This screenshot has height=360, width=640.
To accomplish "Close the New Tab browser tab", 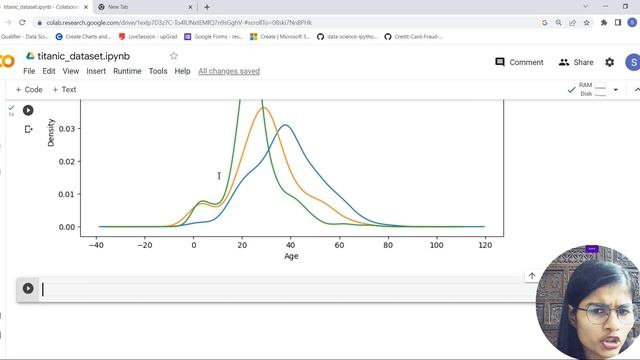I will (190, 7).
